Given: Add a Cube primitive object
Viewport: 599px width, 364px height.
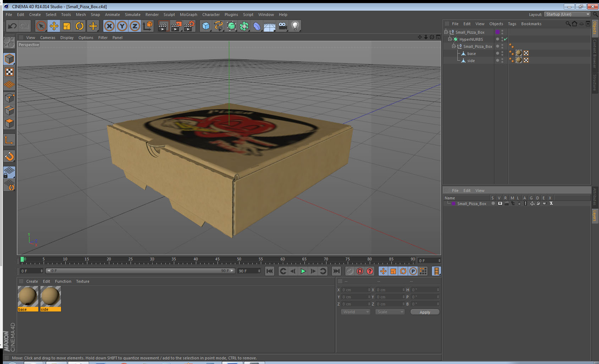Looking at the screenshot, I should [206, 26].
